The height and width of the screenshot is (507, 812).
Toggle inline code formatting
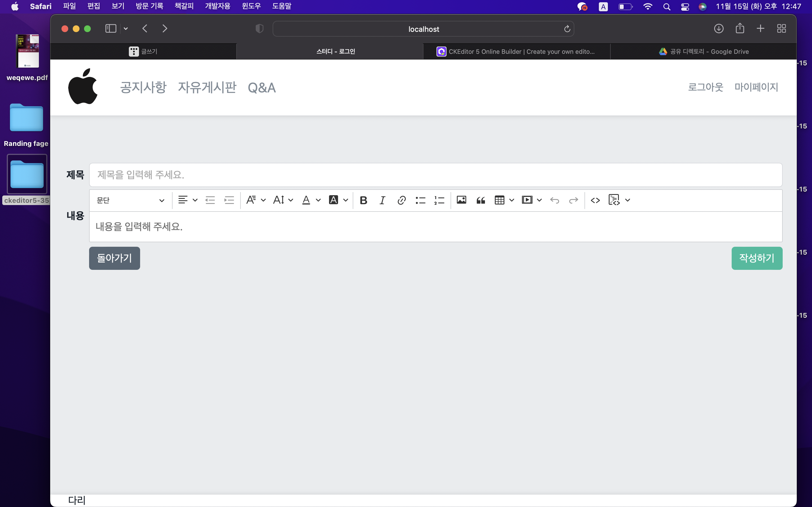click(595, 200)
